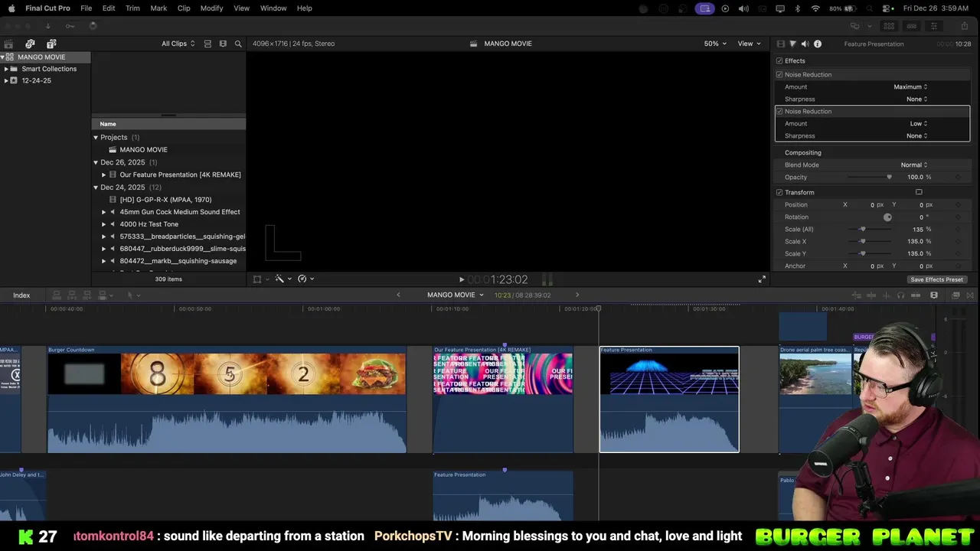Screen dimensions: 980x551
Task: Click the Apple menu logo
Action: coord(11,8)
